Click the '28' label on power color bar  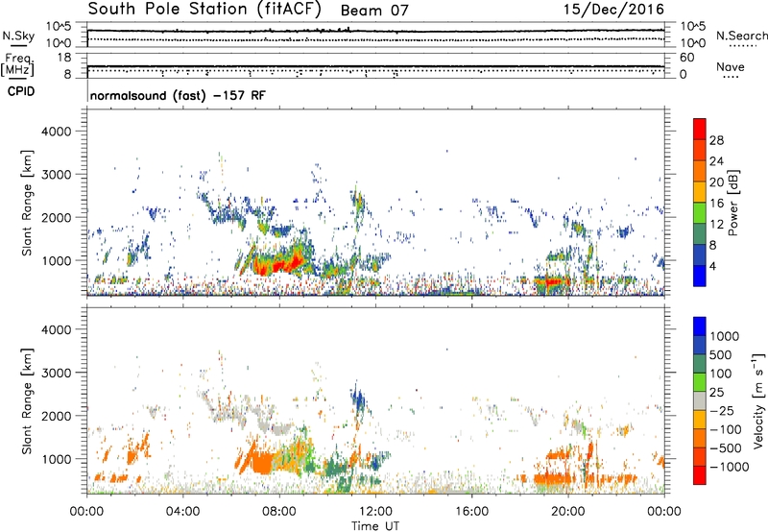(716, 140)
